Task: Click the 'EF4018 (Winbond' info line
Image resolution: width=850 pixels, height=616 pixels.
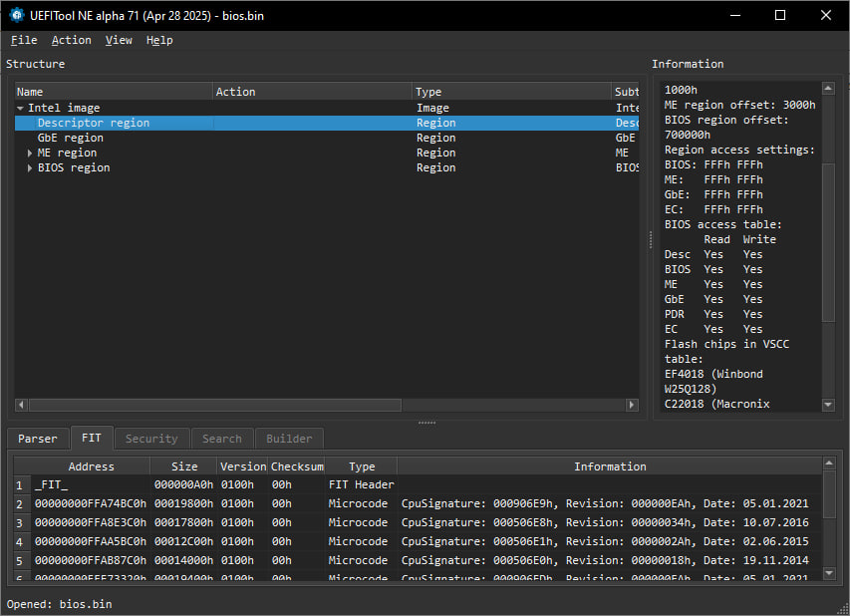Action: [713, 374]
